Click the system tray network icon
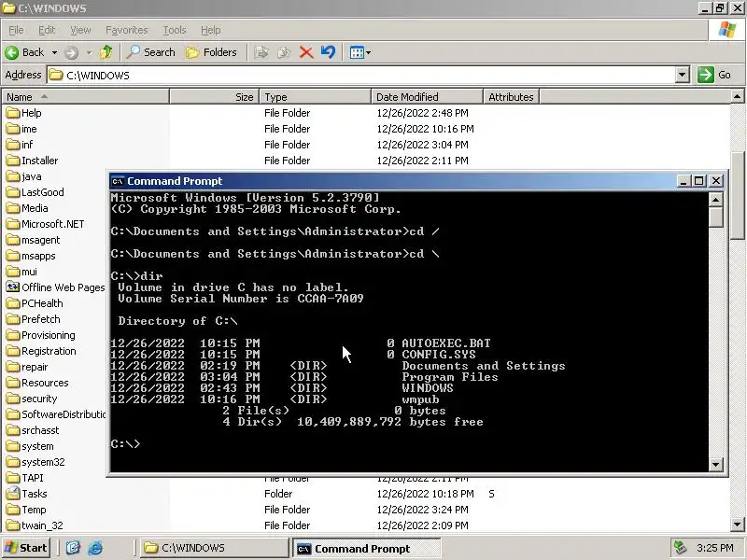Screen dimensions: 747x560 point(680,548)
